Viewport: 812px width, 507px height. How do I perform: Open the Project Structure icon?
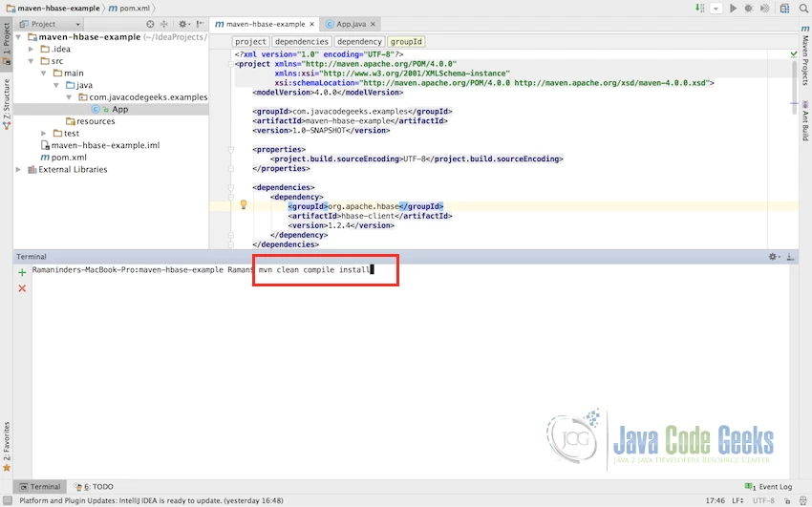pos(784,9)
